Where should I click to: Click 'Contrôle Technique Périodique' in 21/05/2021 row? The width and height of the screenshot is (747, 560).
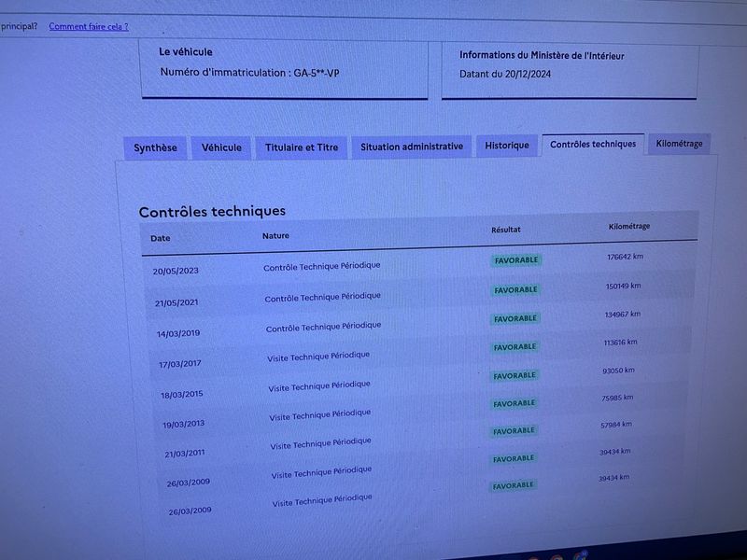(322, 297)
